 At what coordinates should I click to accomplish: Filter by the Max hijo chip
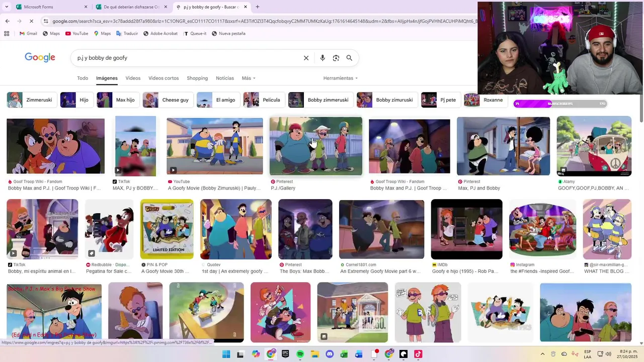click(x=118, y=100)
